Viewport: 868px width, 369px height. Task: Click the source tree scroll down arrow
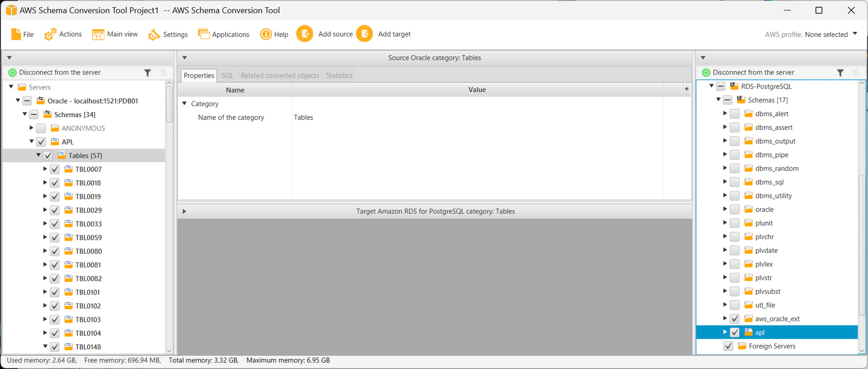click(169, 351)
